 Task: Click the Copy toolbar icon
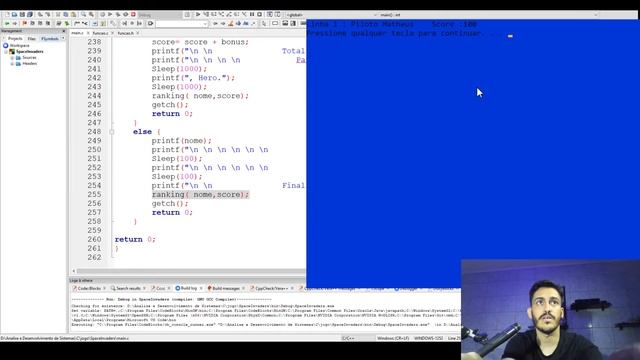click(x=65, y=14)
